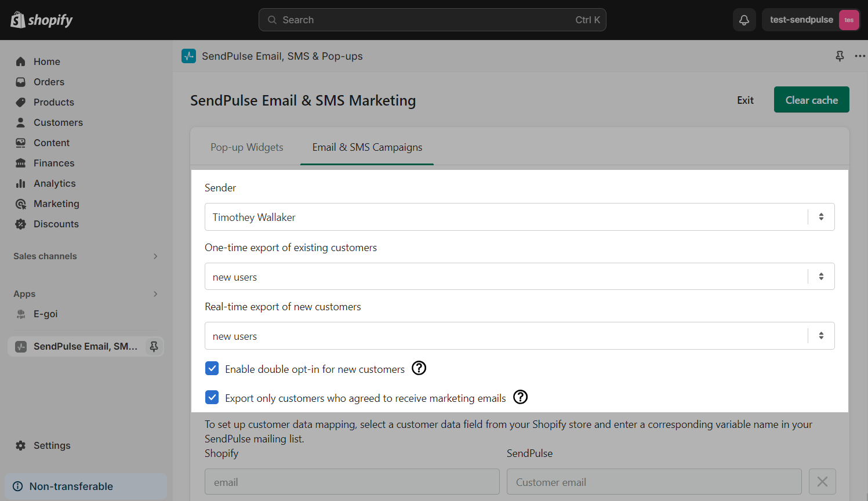Open Analytics in the sidebar
This screenshot has height=501, width=868.
(x=55, y=183)
